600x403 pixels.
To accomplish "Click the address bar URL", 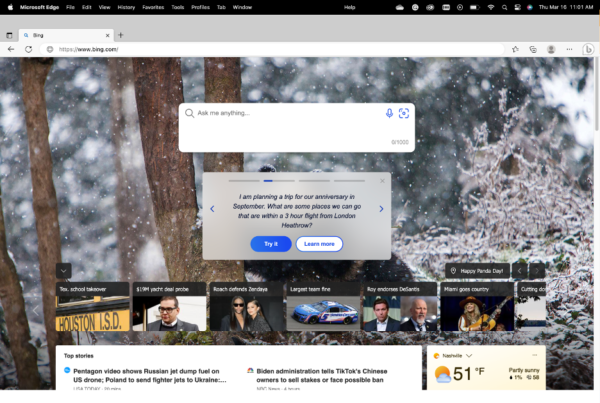I will (88, 49).
